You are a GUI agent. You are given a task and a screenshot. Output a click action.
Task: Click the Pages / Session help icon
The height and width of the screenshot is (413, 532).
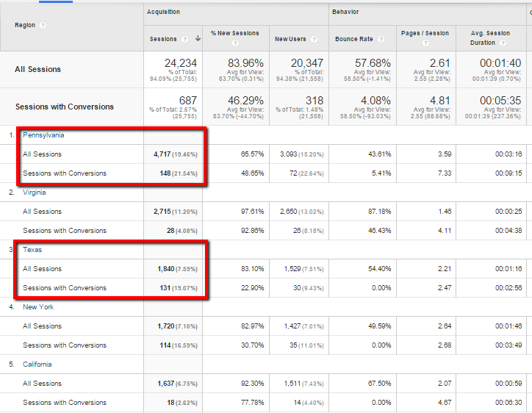coord(424,43)
